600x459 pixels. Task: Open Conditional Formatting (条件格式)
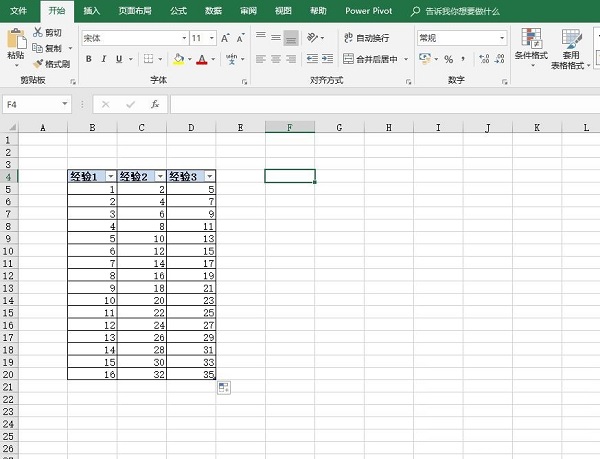(x=531, y=48)
